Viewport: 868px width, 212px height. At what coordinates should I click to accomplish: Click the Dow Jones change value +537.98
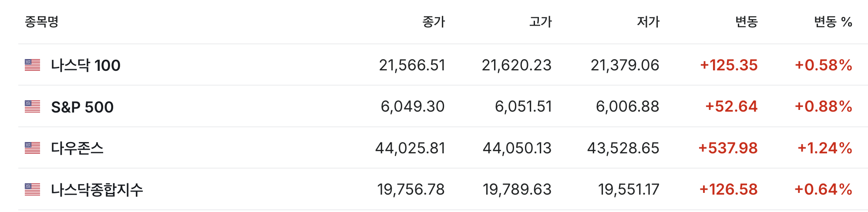(728, 148)
